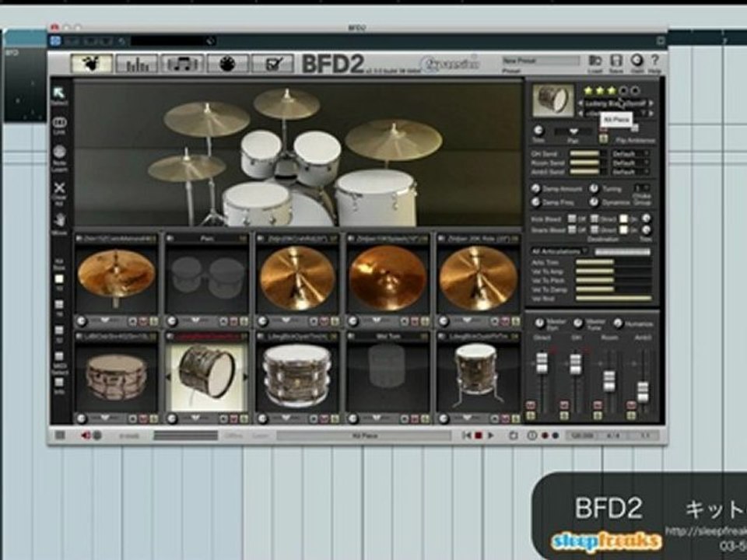
Task: Adjust the OH Send slider
Action: pyautogui.click(x=588, y=154)
